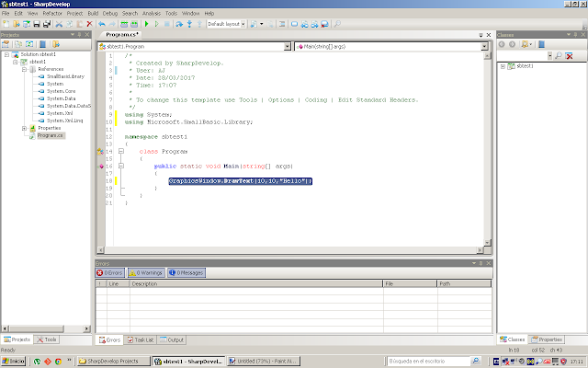Expand the Properties tree node
This screenshot has width=588, height=368.
25,128
